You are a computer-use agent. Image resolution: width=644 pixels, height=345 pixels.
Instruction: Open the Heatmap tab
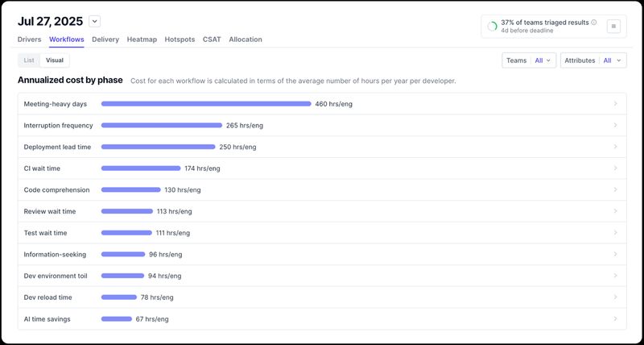click(142, 39)
